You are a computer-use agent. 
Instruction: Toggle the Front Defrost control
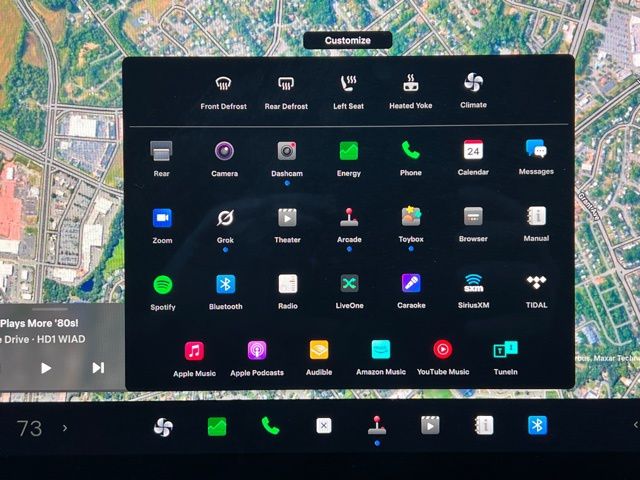225,85
